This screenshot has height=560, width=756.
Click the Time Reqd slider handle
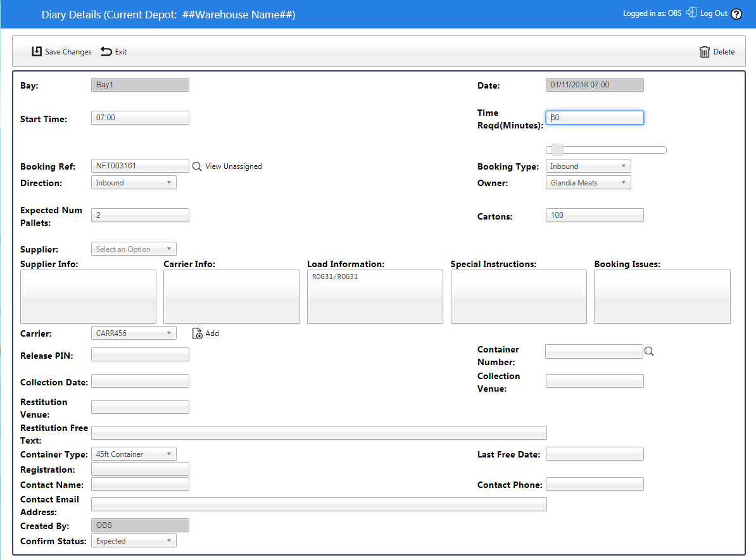(x=557, y=150)
